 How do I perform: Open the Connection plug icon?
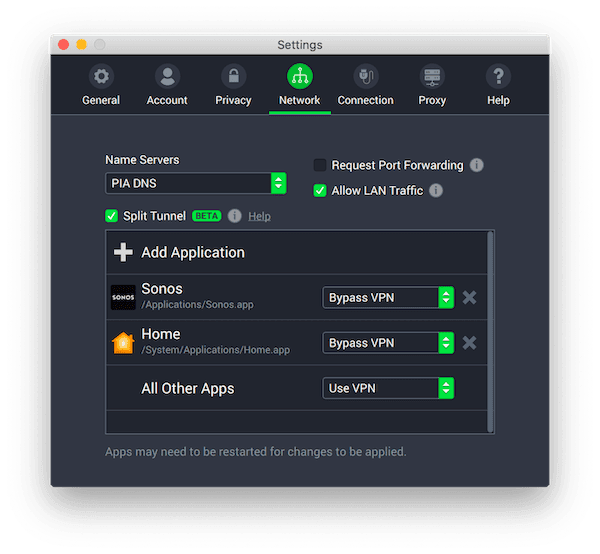click(366, 76)
